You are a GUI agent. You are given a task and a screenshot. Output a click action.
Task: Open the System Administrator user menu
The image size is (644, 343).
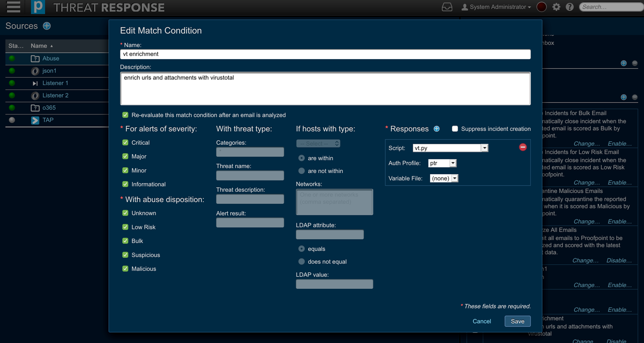tap(496, 7)
